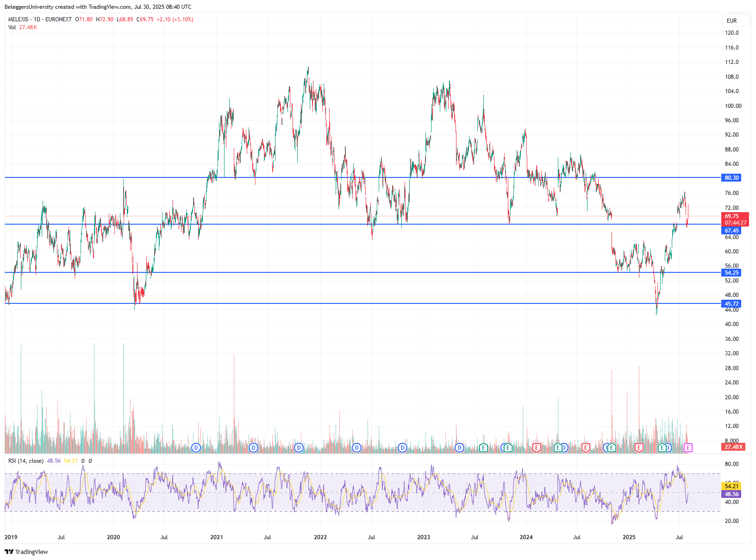Screen dimensions: 756x560
Task: Click the RSI (14, close) indicator legend
Action: click(x=26, y=461)
